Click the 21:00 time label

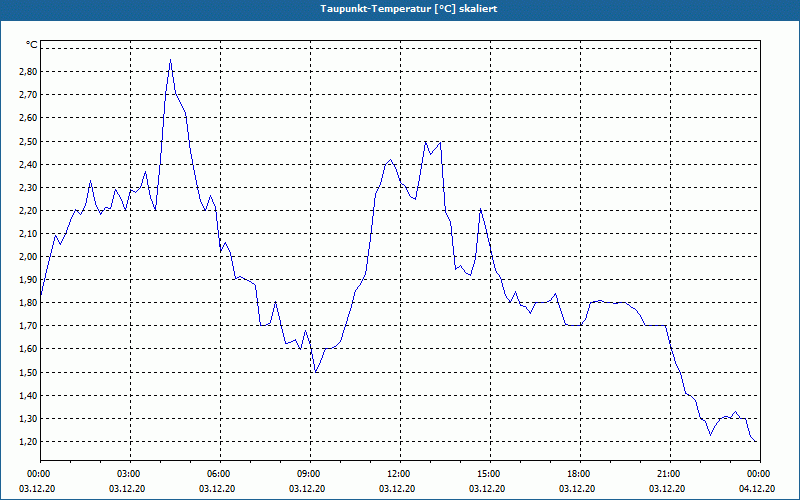[x=670, y=474]
